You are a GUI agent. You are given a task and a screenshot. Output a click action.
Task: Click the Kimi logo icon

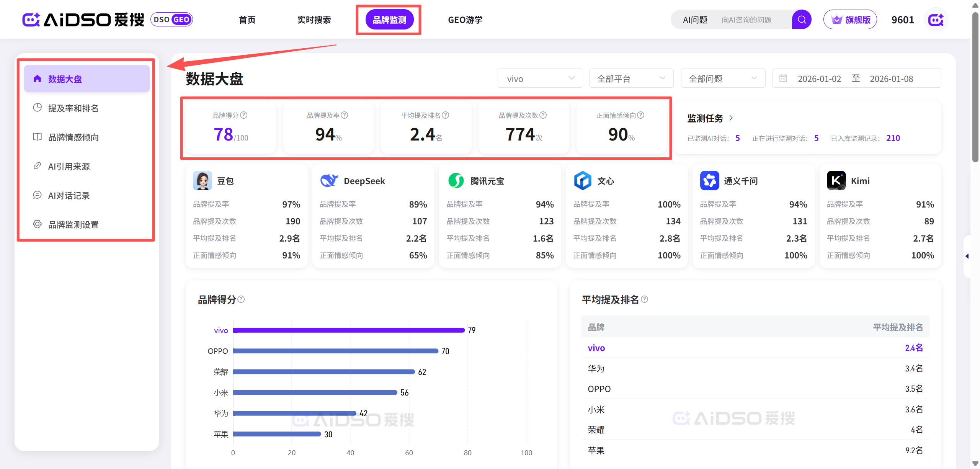(836, 181)
